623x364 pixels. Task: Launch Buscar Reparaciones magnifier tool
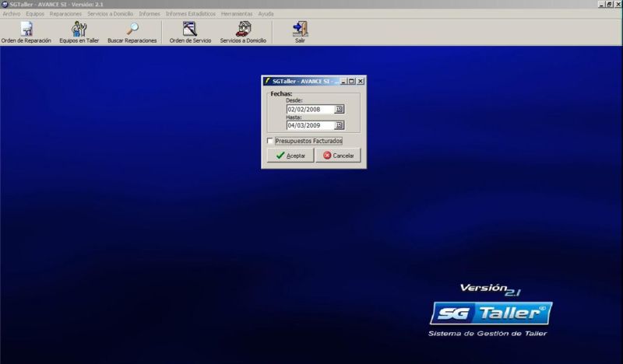click(x=132, y=32)
